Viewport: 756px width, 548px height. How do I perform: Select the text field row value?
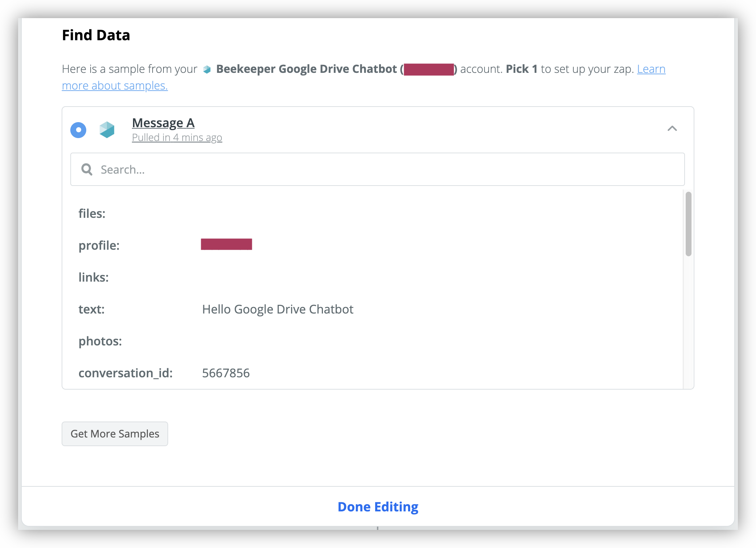pyautogui.click(x=278, y=309)
